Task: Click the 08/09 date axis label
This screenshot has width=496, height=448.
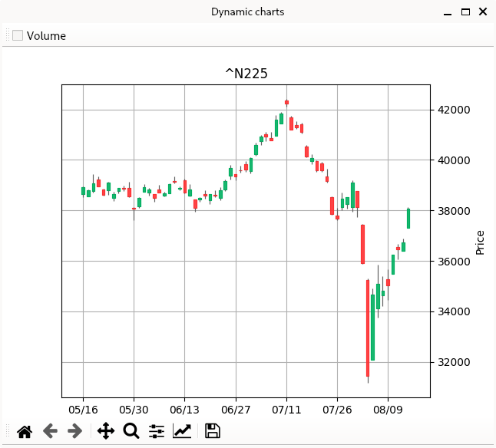Action: point(388,410)
